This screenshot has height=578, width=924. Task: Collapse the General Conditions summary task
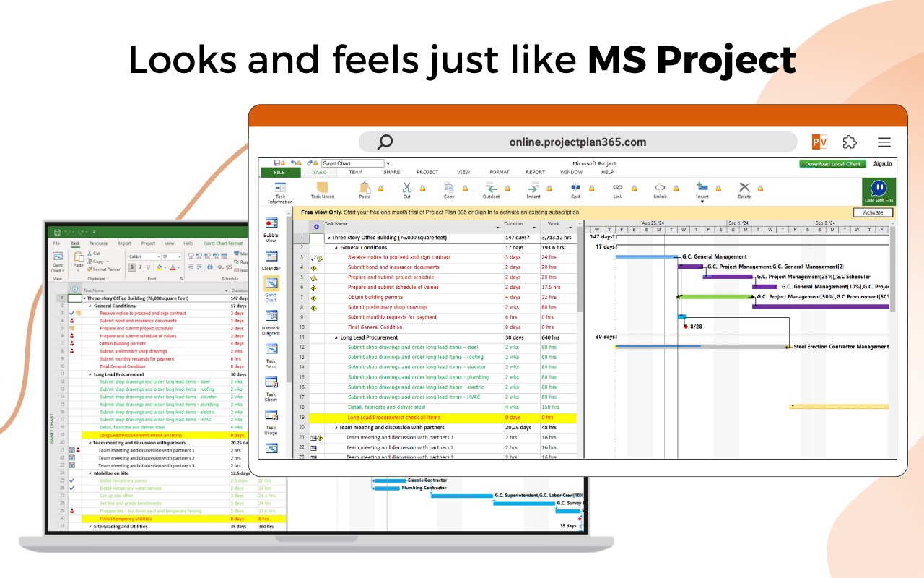click(336, 248)
